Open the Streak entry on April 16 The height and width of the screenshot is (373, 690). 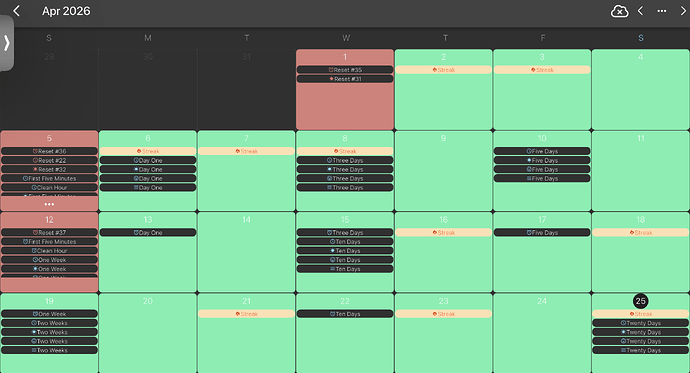pos(444,232)
